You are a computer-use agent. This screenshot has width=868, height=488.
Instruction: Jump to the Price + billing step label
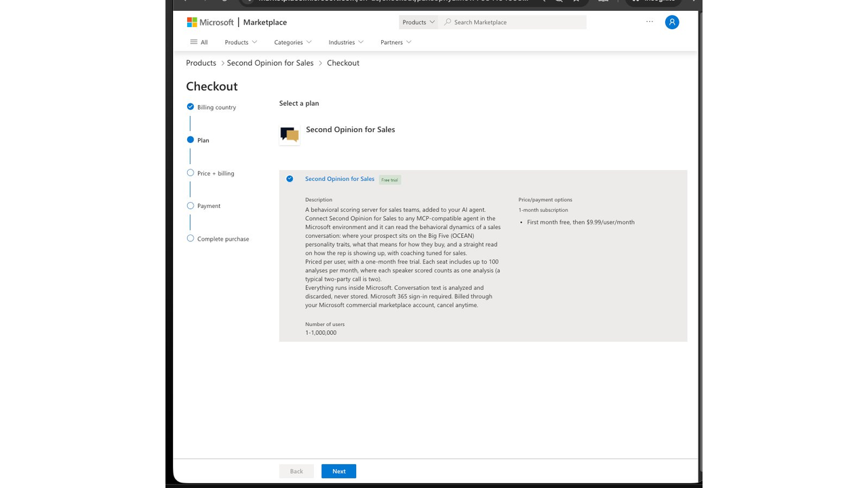216,174
